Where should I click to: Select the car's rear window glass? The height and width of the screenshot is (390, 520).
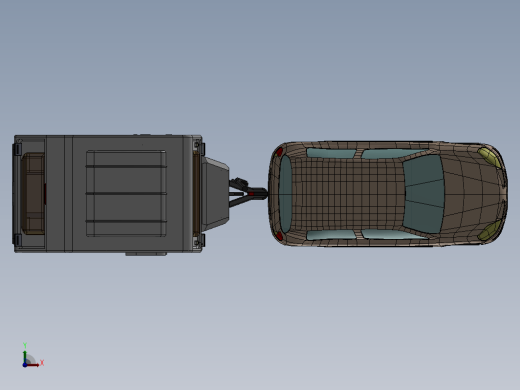click(x=285, y=194)
